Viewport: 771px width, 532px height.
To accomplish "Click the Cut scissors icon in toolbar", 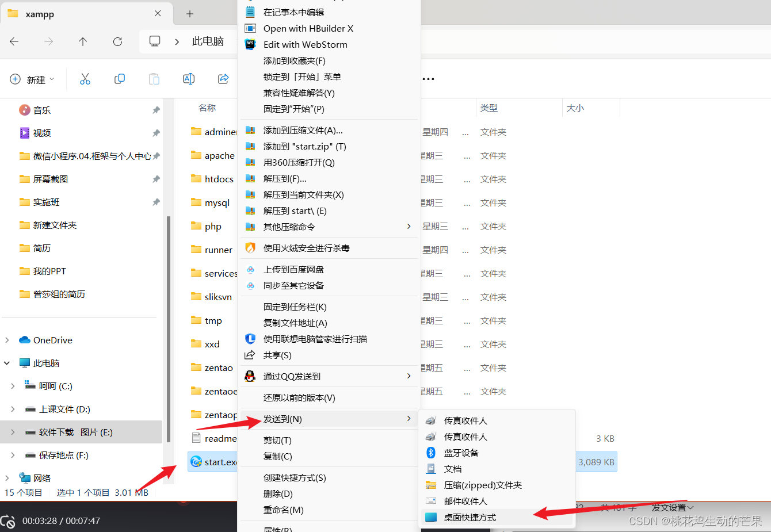I will [x=85, y=79].
